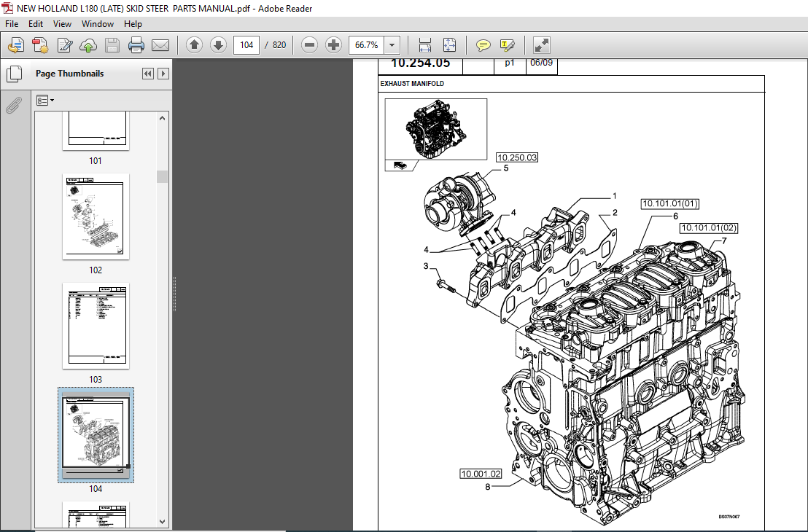Click reference label 10.001.02

[481, 474]
